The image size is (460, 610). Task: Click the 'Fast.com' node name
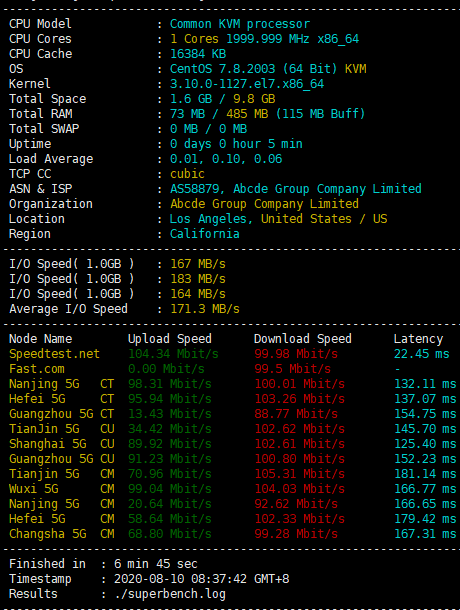(x=37, y=369)
